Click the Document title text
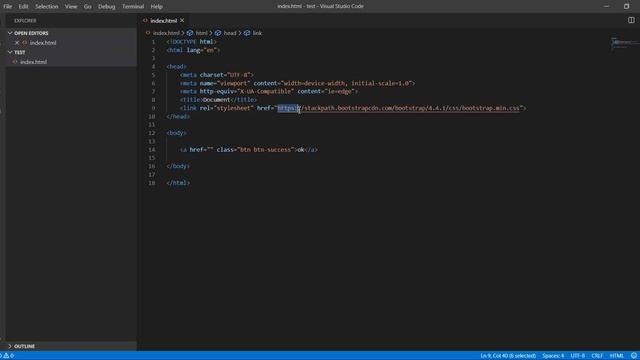This screenshot has width=640, height=360. pos(216,100)
